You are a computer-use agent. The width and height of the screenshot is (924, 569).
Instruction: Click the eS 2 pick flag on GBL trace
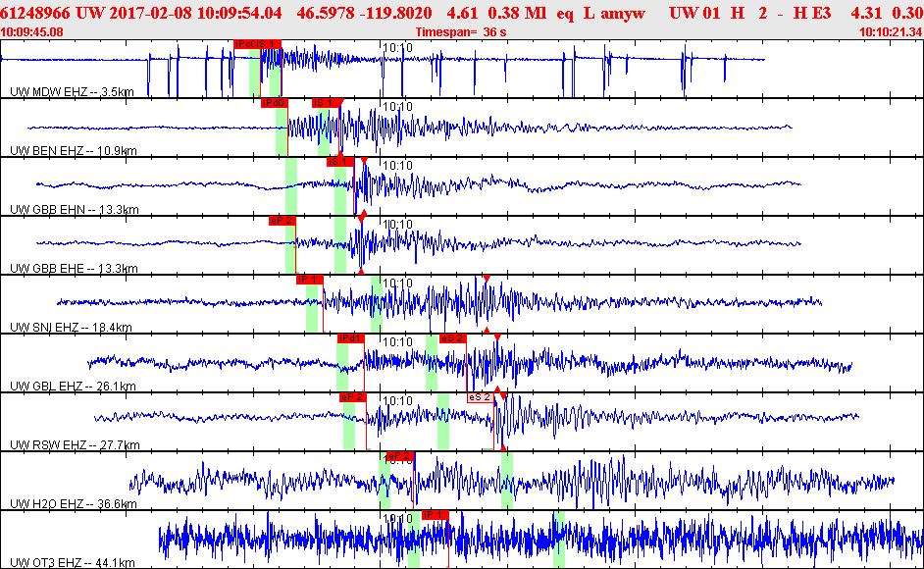coord(452,339)
